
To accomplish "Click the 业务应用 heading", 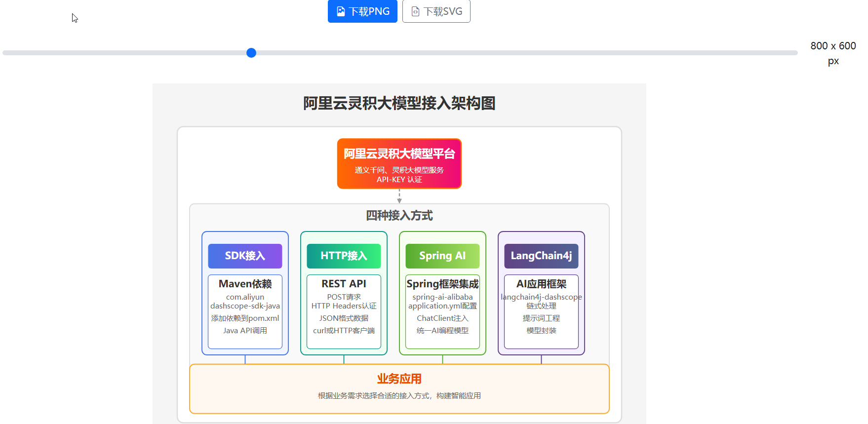I will (399, 379).
